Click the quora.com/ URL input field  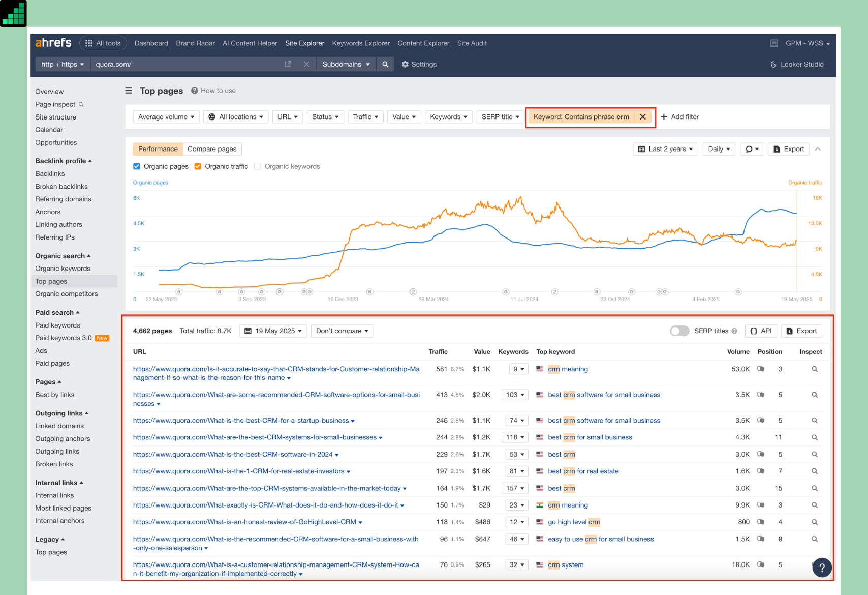pyautogui.click(x=186, y=64)
